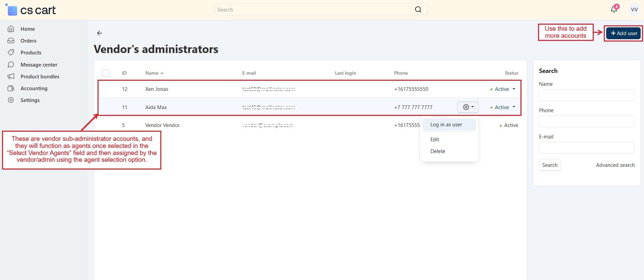Open Product bundles in the sidebar
The image size is (644, 280).
(40, 77)
